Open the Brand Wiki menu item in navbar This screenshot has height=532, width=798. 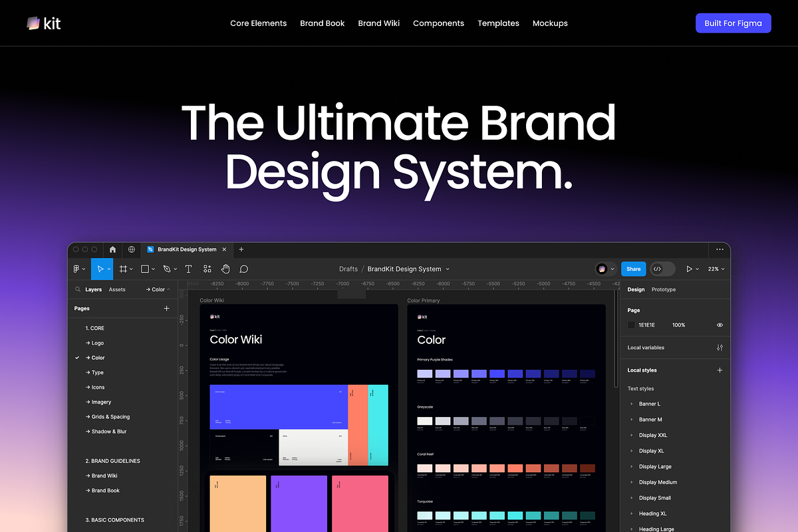378,23
